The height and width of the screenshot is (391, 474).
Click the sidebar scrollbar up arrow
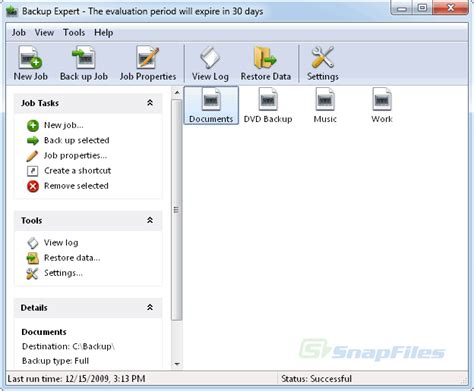point(177,92)
